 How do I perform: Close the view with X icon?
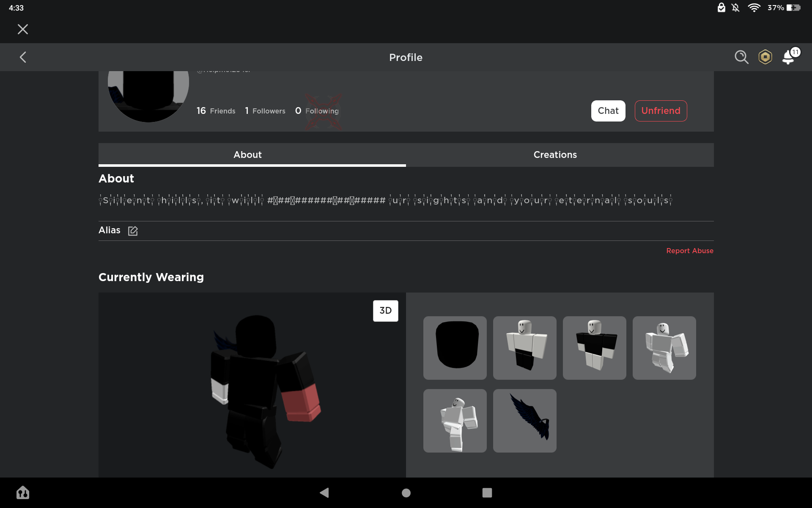(23, 29)
